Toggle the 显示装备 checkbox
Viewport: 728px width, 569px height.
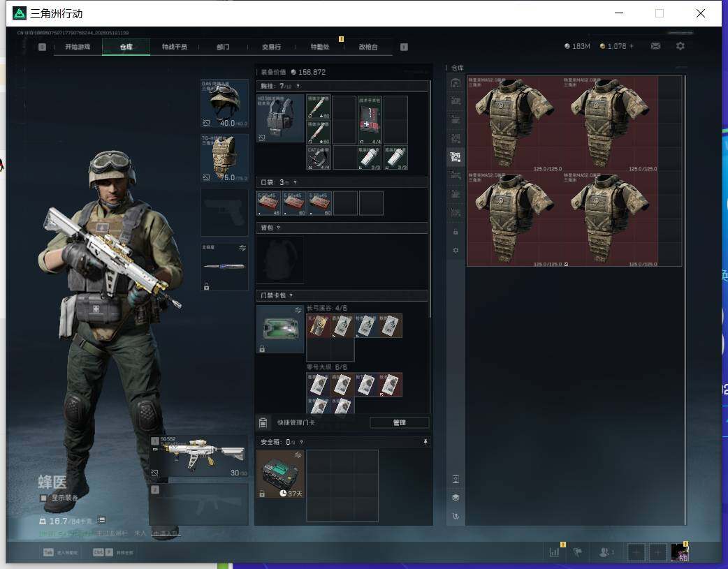click(x=43, y=498)
